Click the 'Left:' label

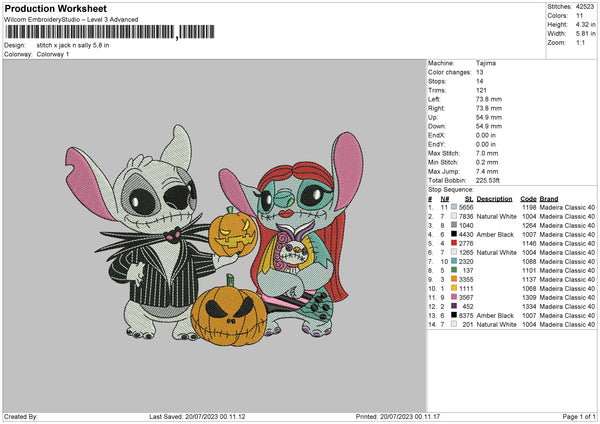pyautogui.click(x=434, y=99)
